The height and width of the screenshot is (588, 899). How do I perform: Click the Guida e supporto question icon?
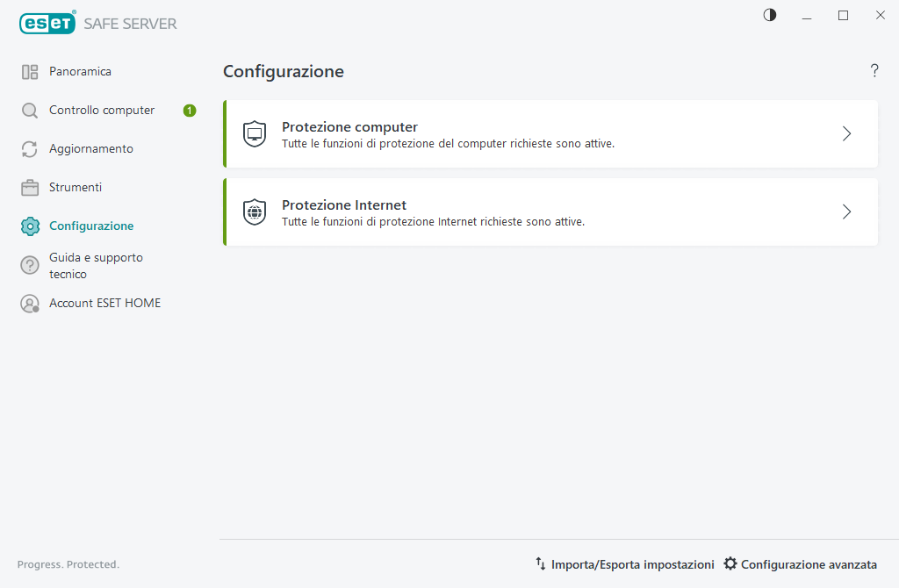coord(30,265)
